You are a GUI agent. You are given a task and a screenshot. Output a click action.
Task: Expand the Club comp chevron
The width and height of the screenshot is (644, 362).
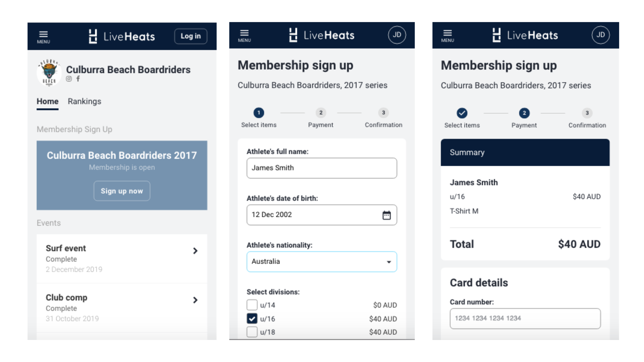pyautogui.click(x=195, y=300)
